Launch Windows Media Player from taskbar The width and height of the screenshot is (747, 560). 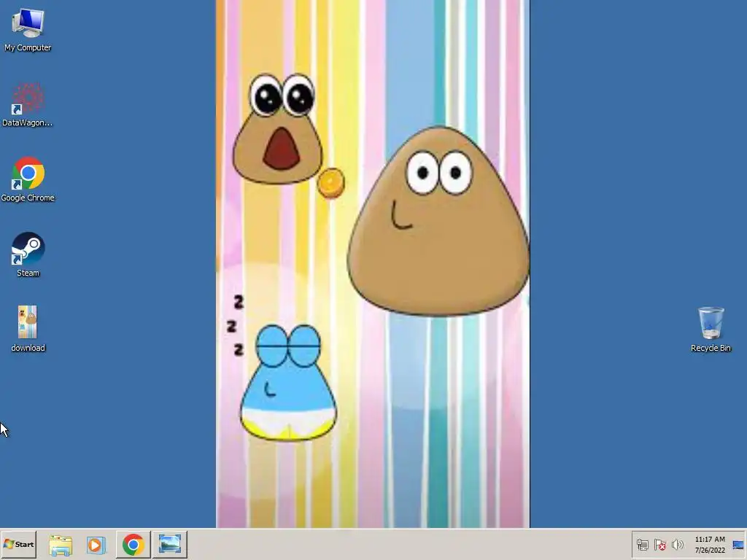coord(96,545)
